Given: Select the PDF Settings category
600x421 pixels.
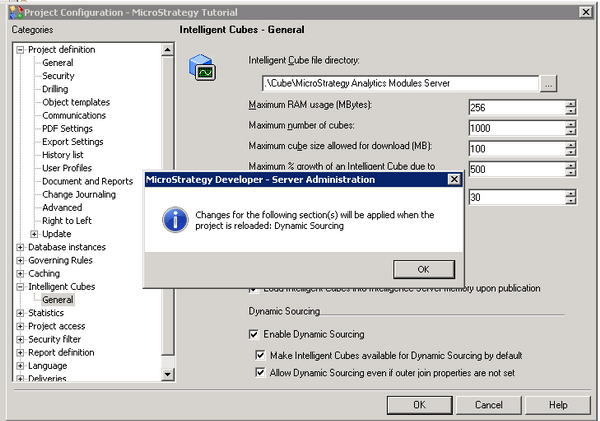Looking at the screenshot, I should coord(67,129).
